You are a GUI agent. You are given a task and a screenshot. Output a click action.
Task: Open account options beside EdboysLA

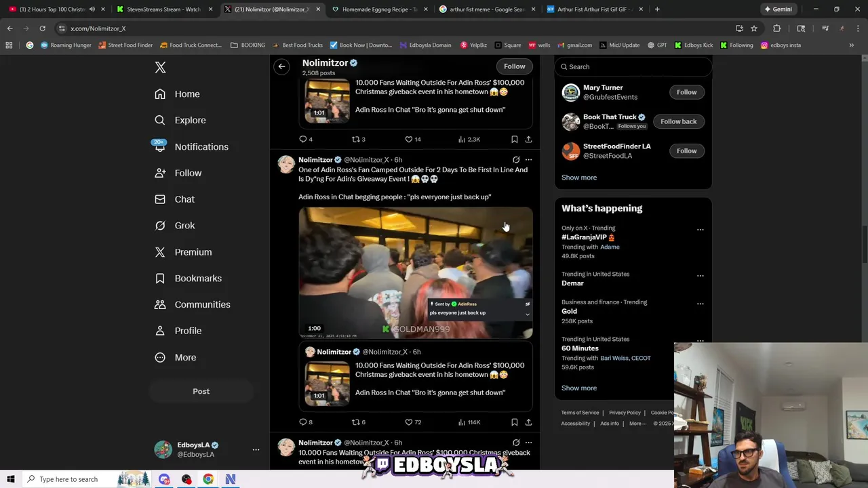(256, 449)
